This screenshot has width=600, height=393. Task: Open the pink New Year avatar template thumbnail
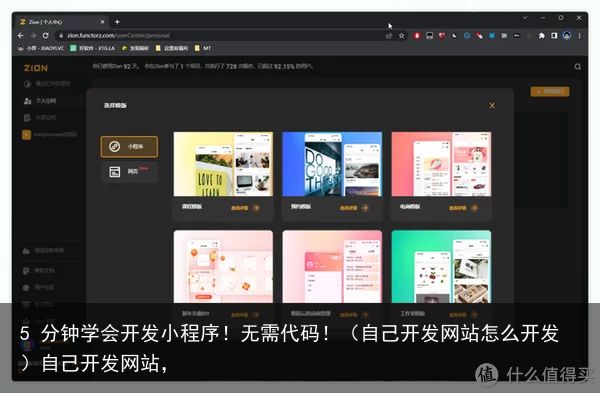click(x=223, y=266)
